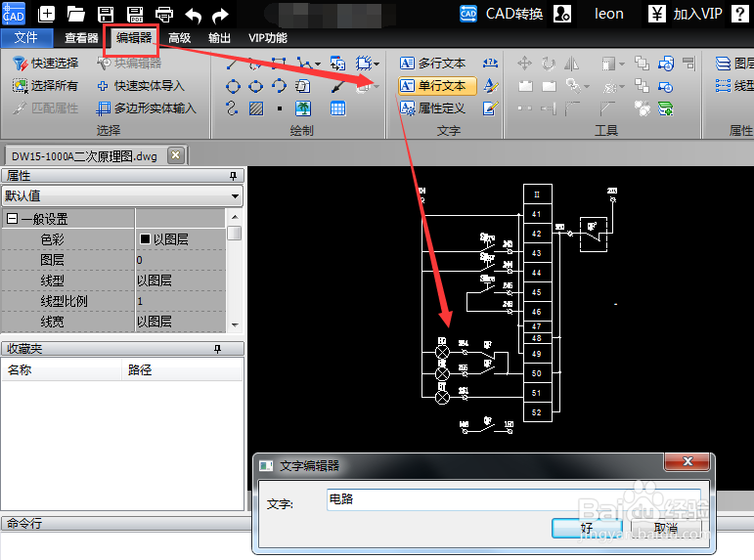Click the leon user account name
Viewport: 754px width, 560px height.
[x=609, y=14]
